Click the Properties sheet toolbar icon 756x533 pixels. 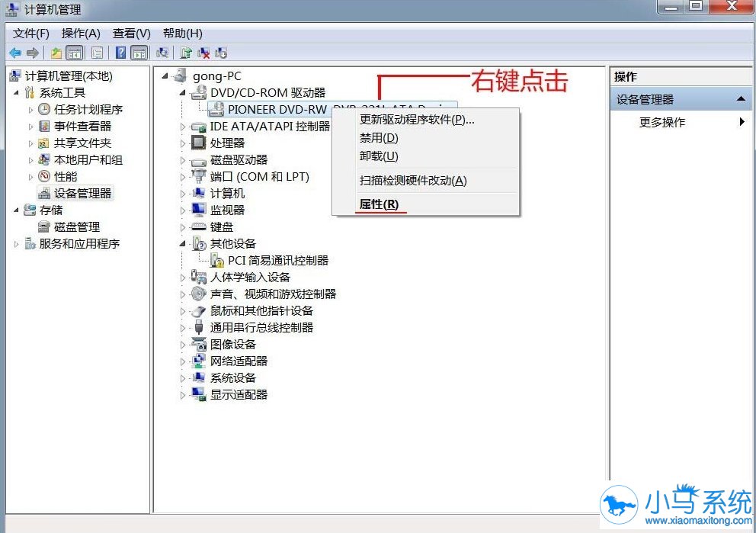(97, 53)
